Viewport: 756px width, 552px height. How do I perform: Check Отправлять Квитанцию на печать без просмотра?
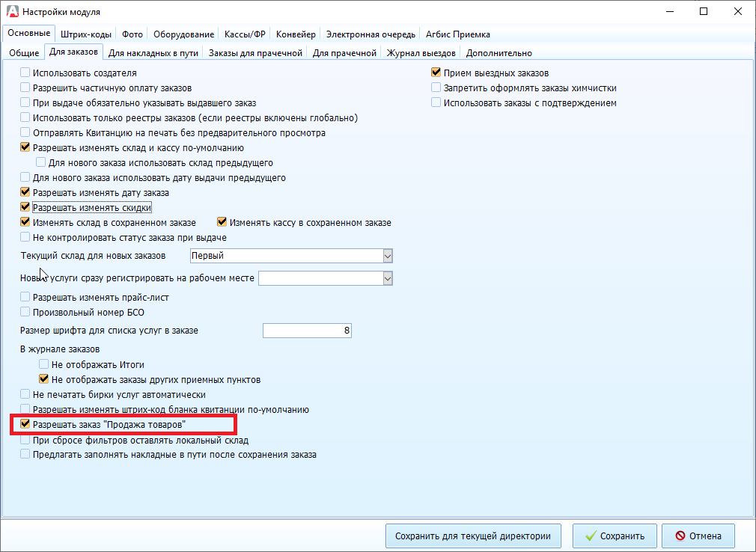pyautogui.click(x=25, y=132)
